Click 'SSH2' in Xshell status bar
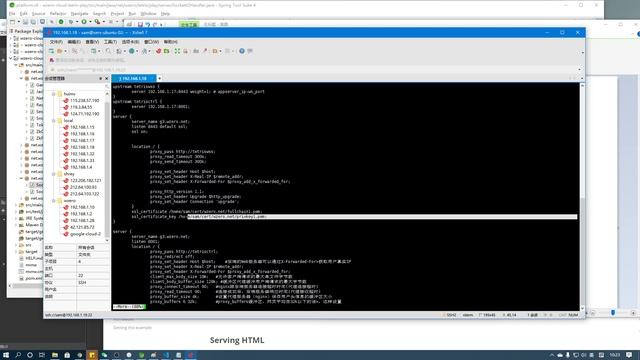This screenshot has height=360, width=640. (451, 315)
